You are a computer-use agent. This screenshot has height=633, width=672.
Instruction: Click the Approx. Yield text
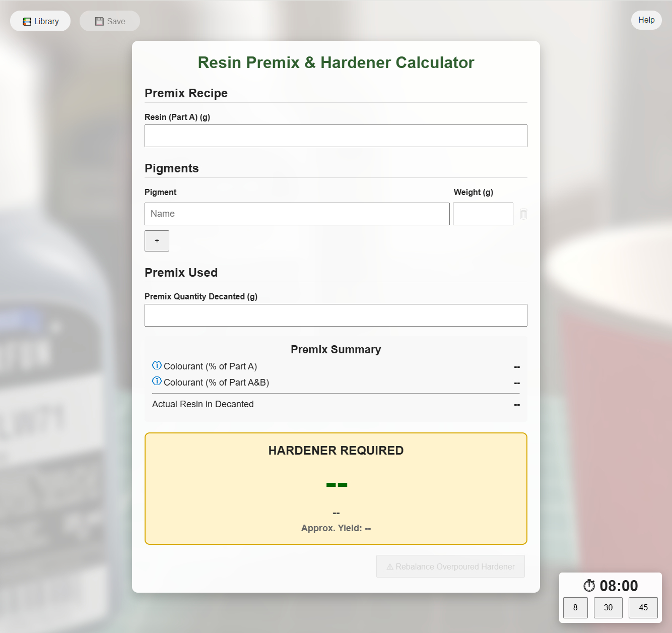[x=336, y=528]
